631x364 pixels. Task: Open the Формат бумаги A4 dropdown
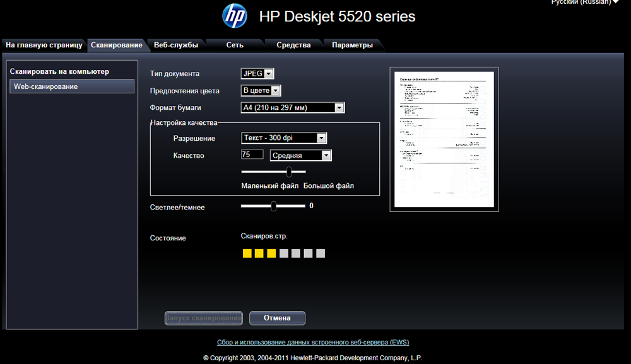click(293, 107)
